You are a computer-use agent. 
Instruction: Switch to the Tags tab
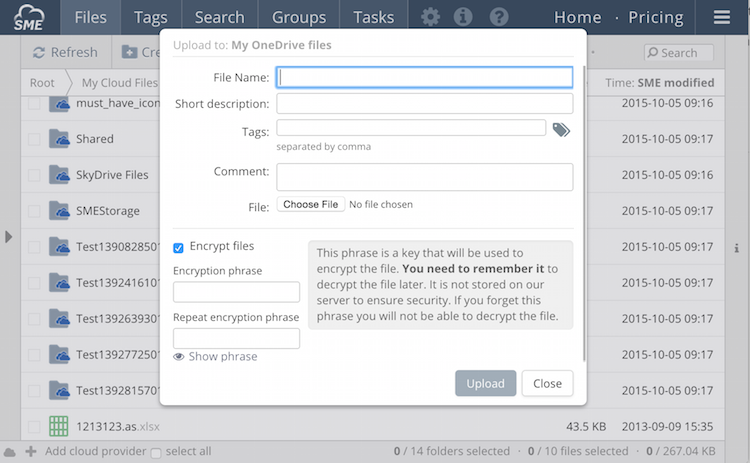pos(151,17)
